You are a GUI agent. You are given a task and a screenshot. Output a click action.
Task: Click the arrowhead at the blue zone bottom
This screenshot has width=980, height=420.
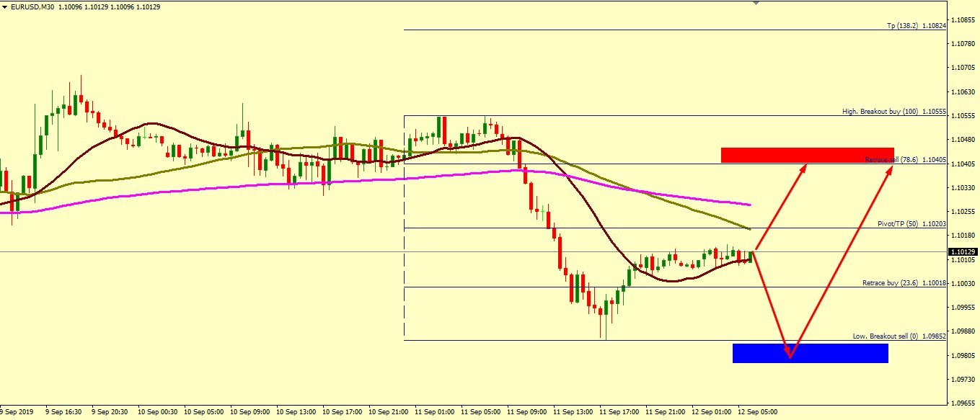pyautogui.click(x=790, y=355)
